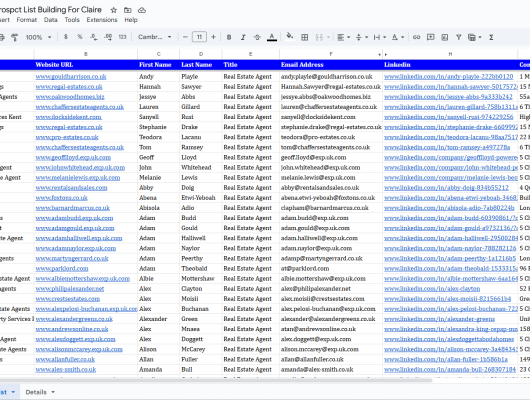The image size is (530, 400).
Task: Open the Extensions menu
Action: (102, 20)
